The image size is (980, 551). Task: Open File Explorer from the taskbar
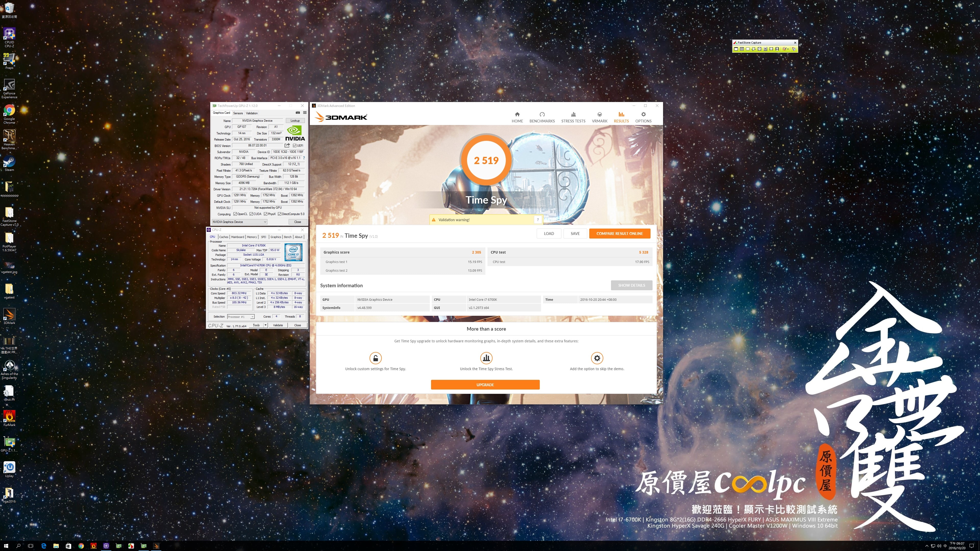tap(56, 546)
